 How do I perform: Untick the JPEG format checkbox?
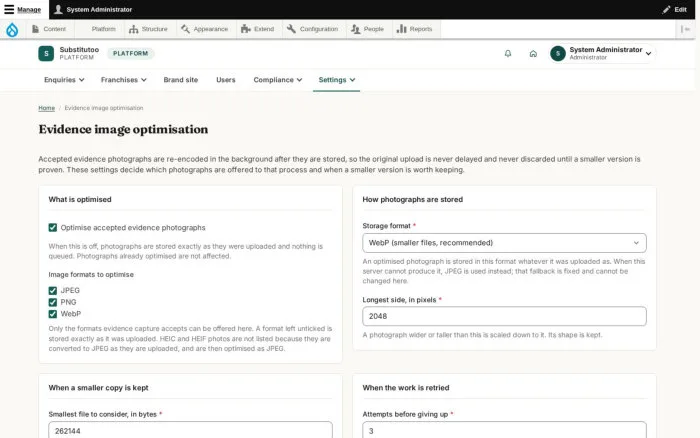(x=53, y=291)
